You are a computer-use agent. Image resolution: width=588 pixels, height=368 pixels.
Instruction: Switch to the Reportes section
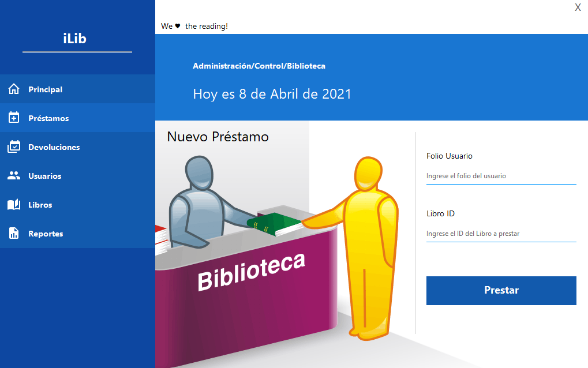coord(78,234)
